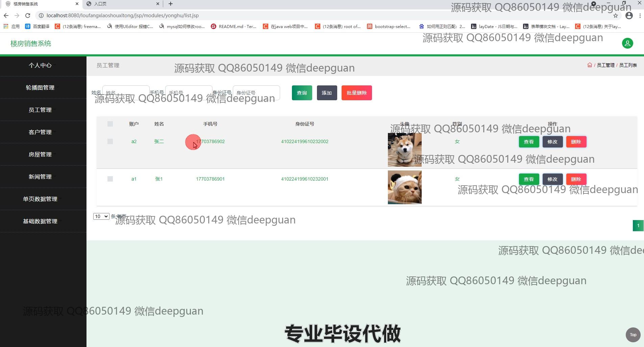This screenshot has width=644, height=347.
Task: Expand 房屋管理 sidebar menu
Action: tap(40, 154)
